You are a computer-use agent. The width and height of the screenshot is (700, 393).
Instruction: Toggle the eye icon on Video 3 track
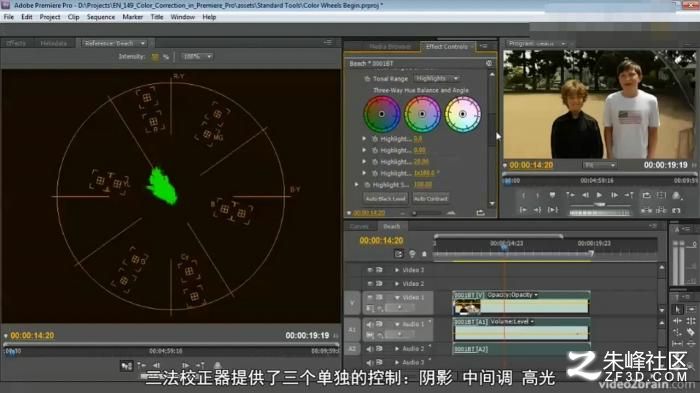[370, 270]
